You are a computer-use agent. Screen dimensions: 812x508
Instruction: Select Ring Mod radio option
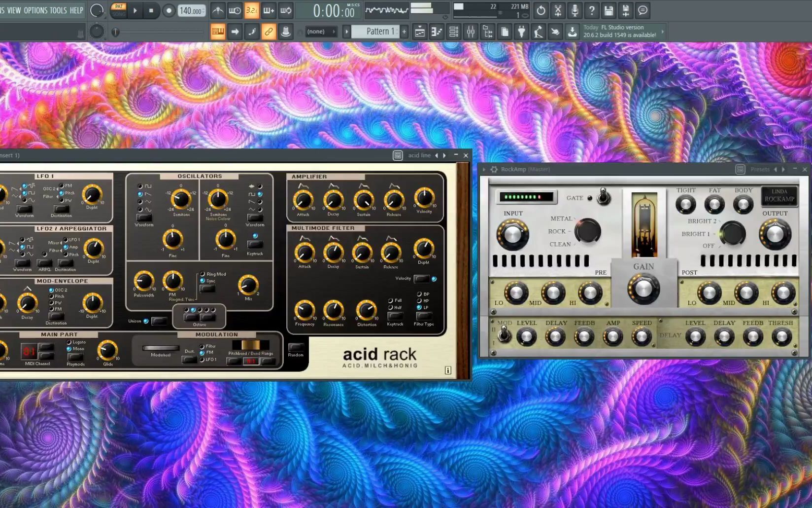click(x=202, y=274)
